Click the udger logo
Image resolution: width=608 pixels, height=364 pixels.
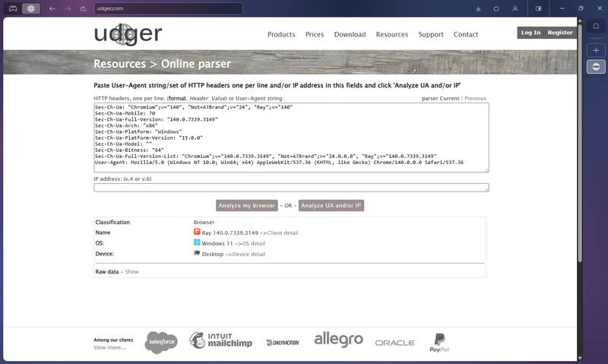pyautogui.click(x=128, y=34)
